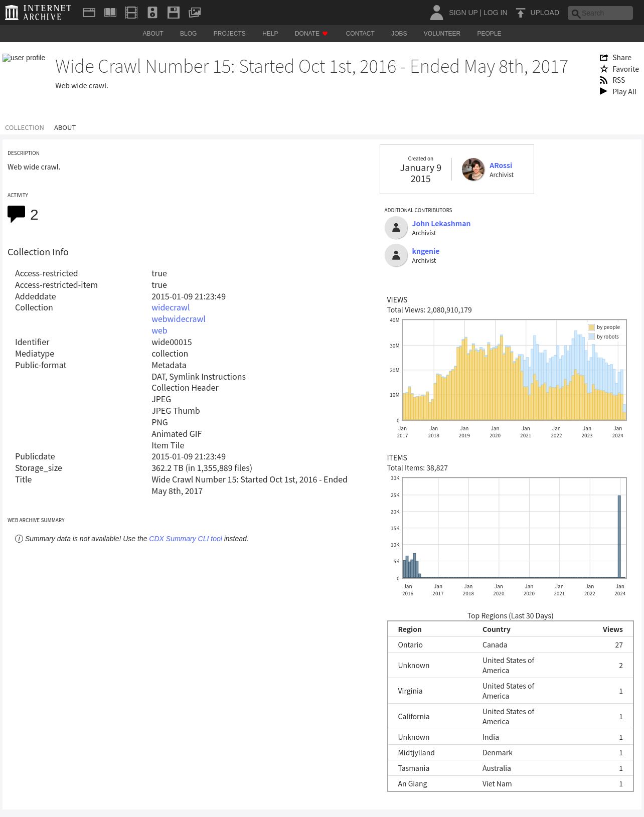Click the Play All text link
The width and height of the screenshot is (644, 817).
[624, 92]
